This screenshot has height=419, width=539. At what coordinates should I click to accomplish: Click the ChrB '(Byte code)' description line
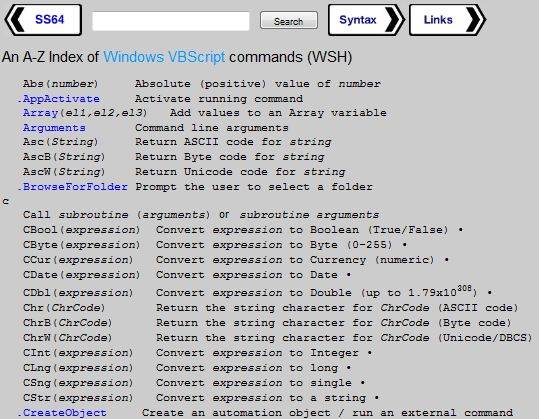pos(334,323)
